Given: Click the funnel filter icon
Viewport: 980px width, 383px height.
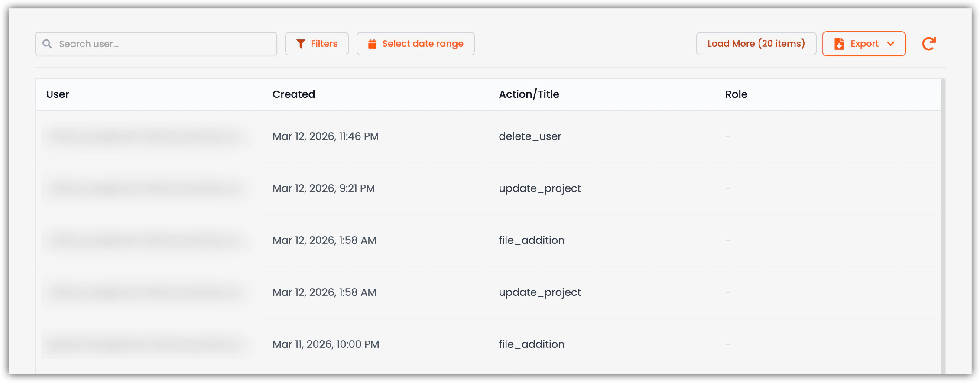Looking at the screenshot, I should [x=301, y=44].
